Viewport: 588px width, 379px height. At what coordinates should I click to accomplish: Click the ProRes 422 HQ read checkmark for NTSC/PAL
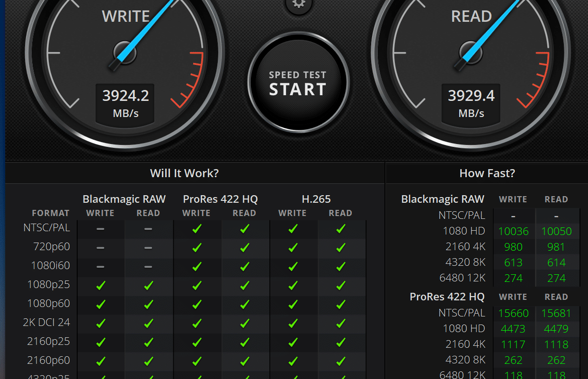244,228
